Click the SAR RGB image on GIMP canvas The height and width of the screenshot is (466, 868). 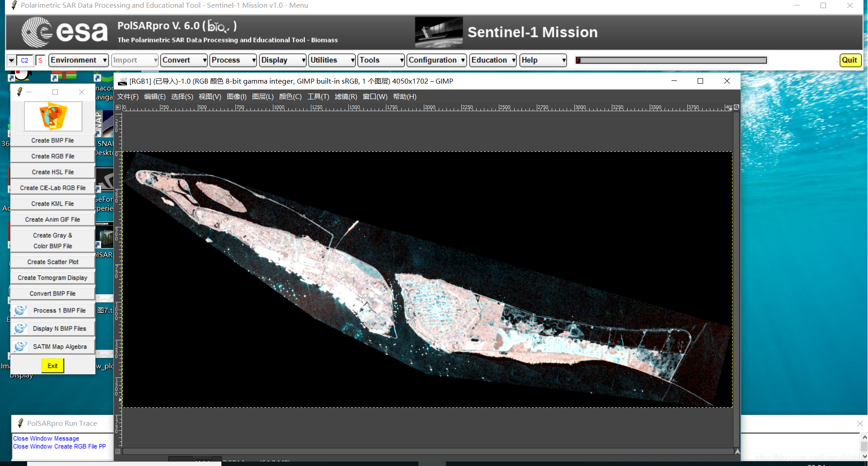[427, 279]
